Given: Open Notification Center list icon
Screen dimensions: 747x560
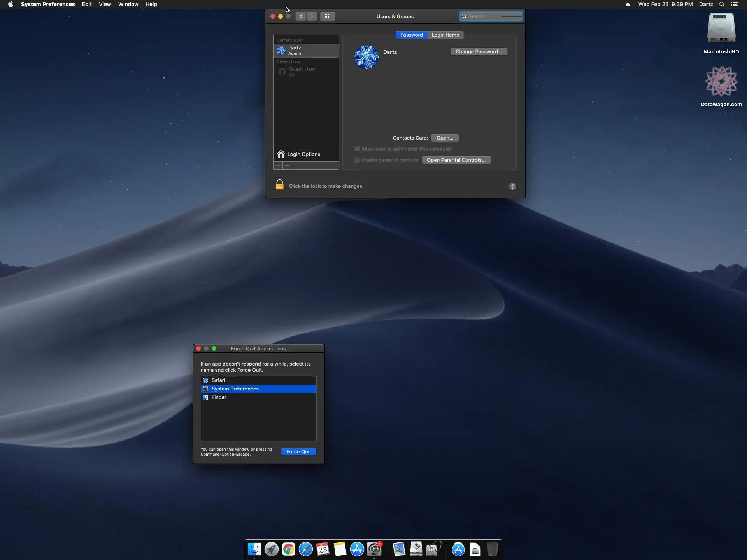Looking at the screenshot, I should point(735,4).
